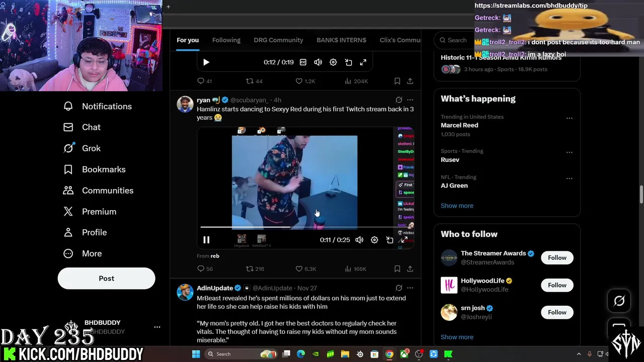The height and width of the screenshot is (362, 644).
Task: Open Marcel Reed trending topic
Action: pos(459,125)
